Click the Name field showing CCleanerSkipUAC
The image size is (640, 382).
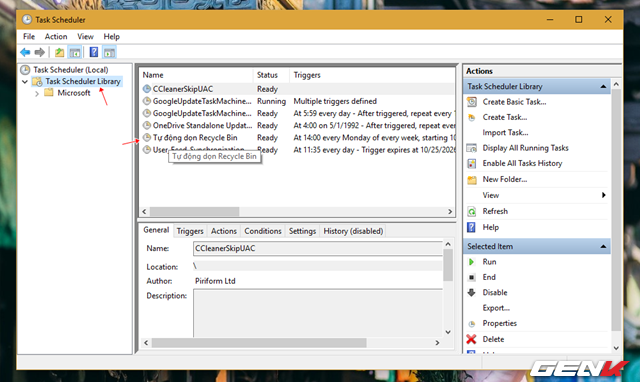[318, 249]
